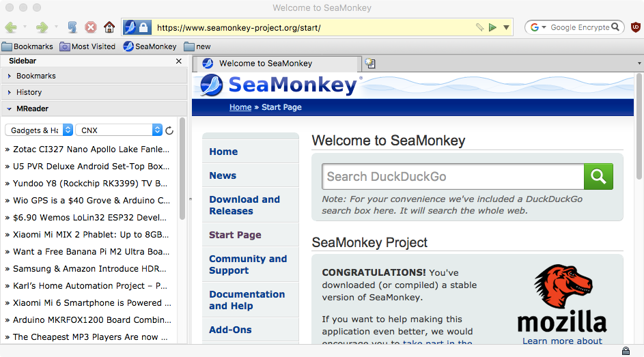Screen dimensions: 644x357
Task: Click the uBlock Origin shield icon
Action: [635, 27]
